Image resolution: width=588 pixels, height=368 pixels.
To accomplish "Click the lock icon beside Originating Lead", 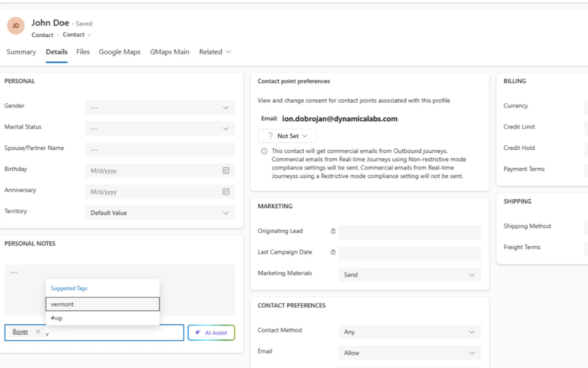I will [333, 231].
